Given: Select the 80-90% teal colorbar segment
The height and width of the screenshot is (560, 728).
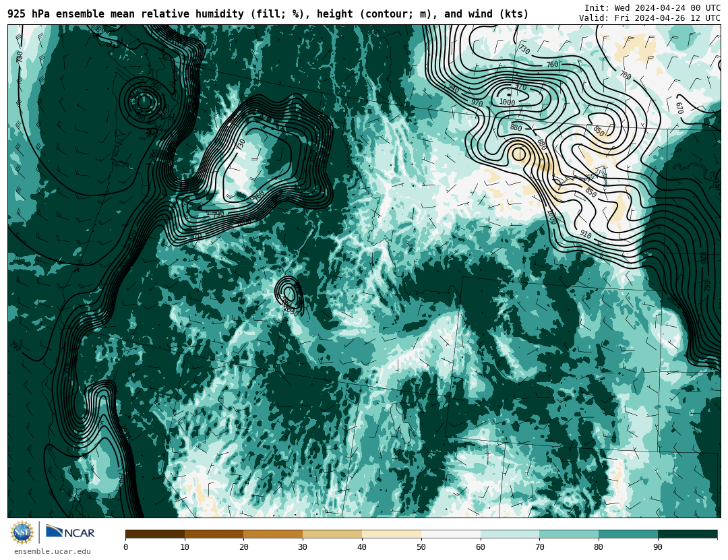Looking at the screenshot, I should tap(628, 534).
